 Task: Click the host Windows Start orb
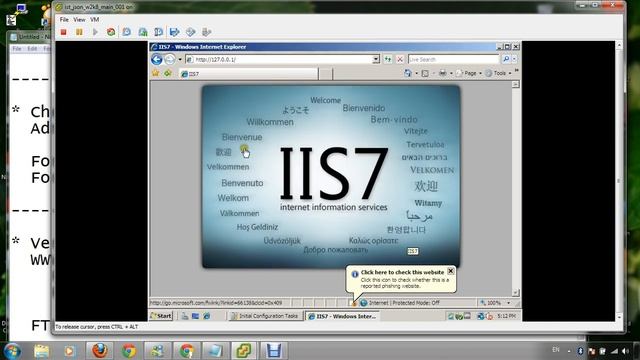click(x=12, y=351)
